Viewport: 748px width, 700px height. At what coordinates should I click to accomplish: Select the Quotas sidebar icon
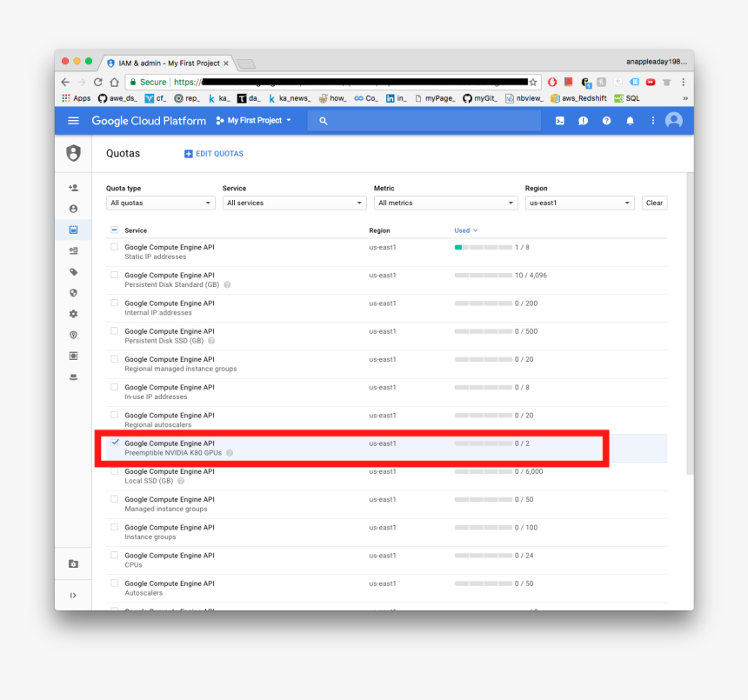click(73, 230)
